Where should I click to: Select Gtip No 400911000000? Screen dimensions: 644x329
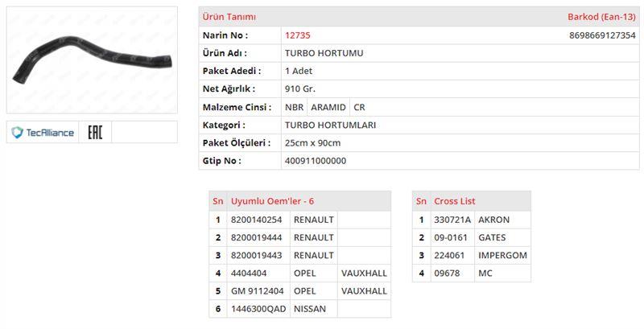[x=316, y=161]
